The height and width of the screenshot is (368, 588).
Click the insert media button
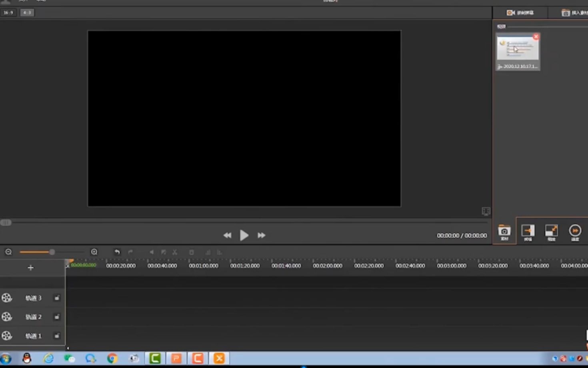pos(575,13)
